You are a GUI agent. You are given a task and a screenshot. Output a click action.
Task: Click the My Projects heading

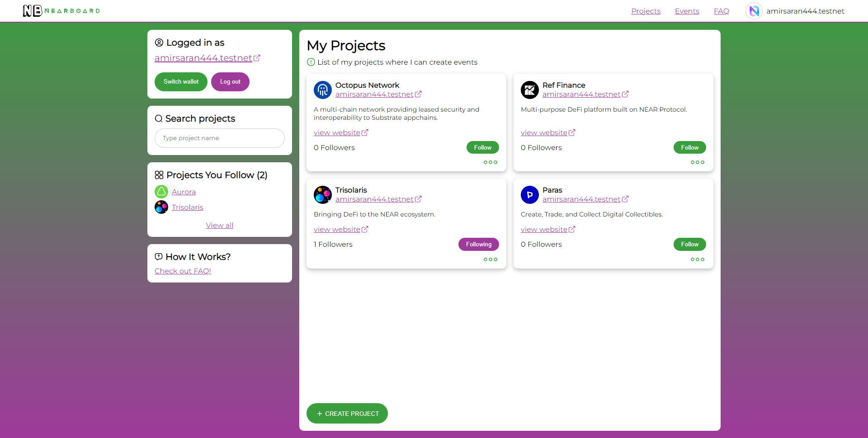tap(346, 46)
